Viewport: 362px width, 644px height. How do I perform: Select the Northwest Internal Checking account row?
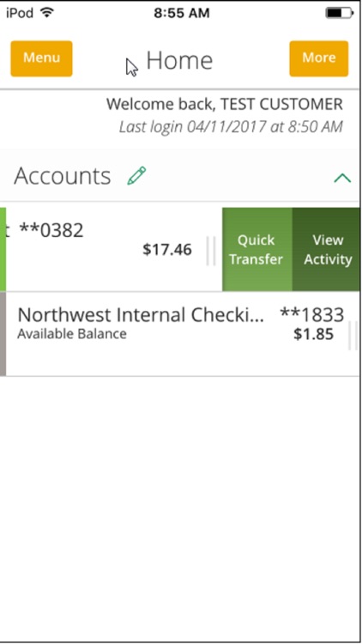(181, 334)
